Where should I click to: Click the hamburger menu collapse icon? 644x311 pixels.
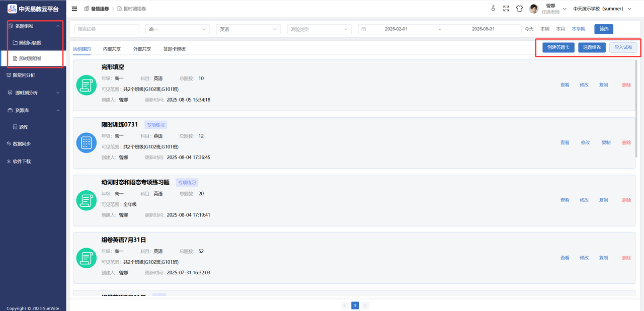pos(74,9)
